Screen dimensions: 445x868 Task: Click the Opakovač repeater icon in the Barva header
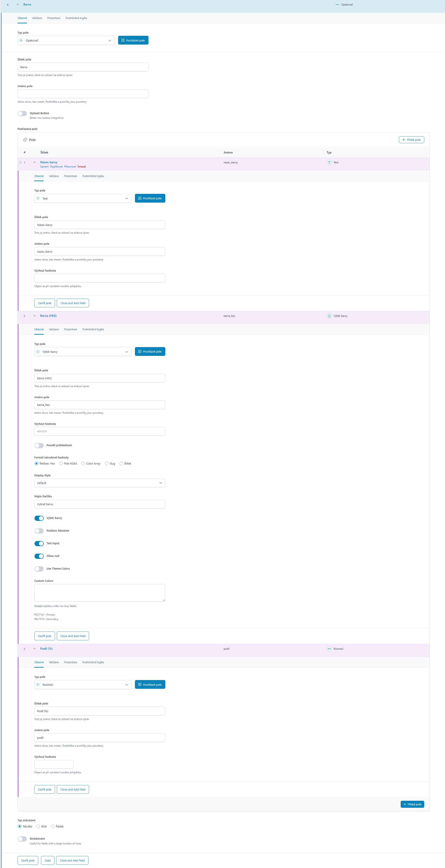337,5
